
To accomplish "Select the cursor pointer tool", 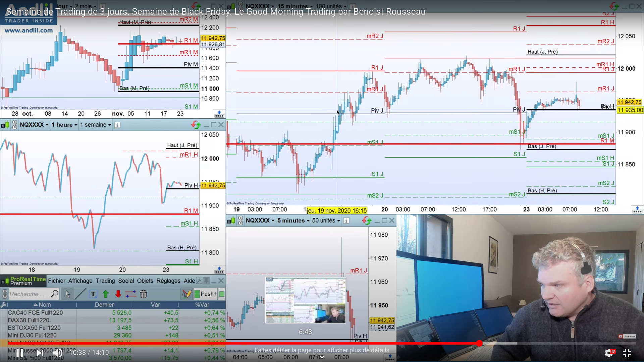I will 68,294.
